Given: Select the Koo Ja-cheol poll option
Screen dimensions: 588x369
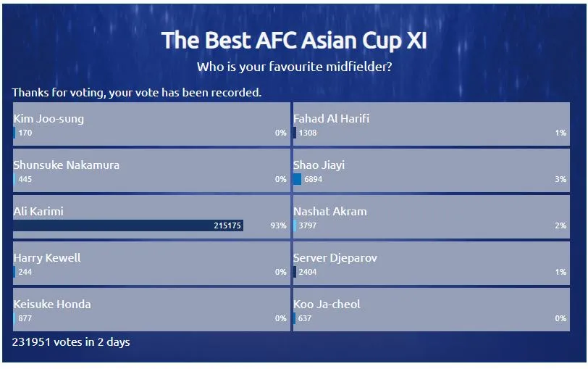Looking at the screenshot, I should [x=432, y=310].
